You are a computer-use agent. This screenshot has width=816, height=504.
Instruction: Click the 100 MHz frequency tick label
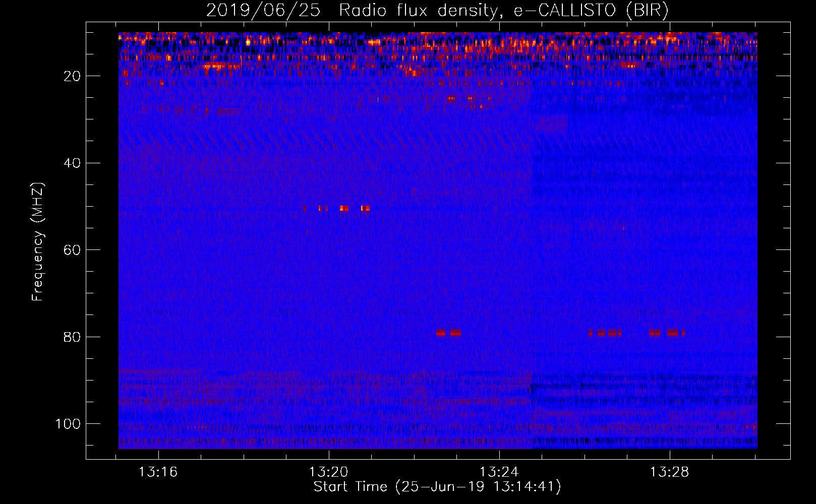tap(68, 424)
